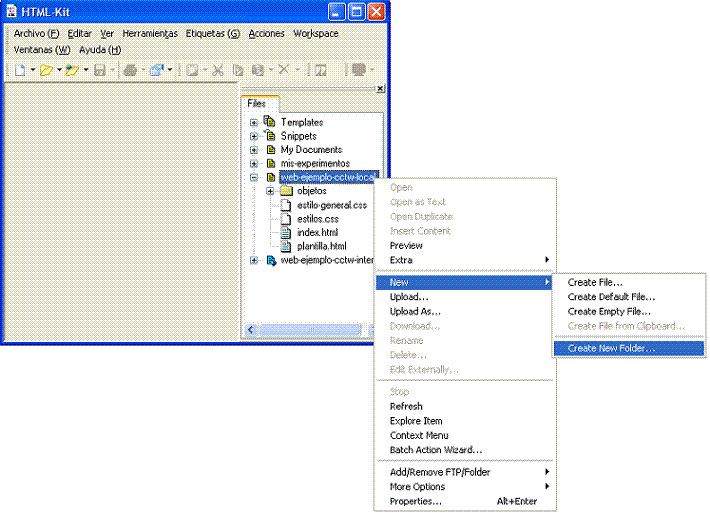The height and width of the screenshot is (514, 710).
Task: Select Upload... in context menu
Action: pos(465,297)
